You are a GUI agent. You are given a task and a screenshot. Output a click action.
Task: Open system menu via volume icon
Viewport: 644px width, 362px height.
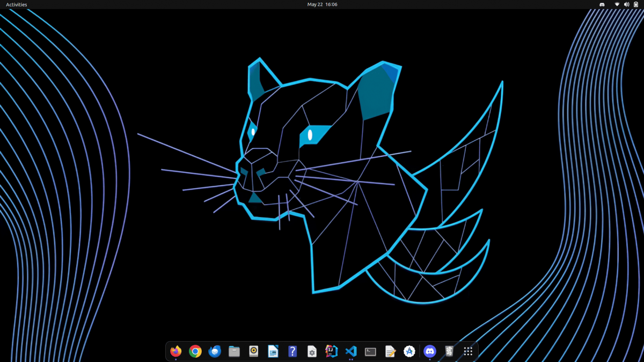click(x=626, y=4)
